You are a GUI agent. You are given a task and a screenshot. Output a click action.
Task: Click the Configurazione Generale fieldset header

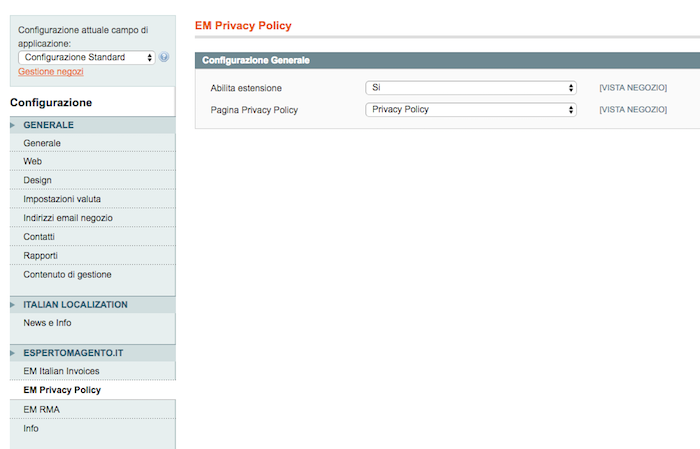[x=447, y=60]
